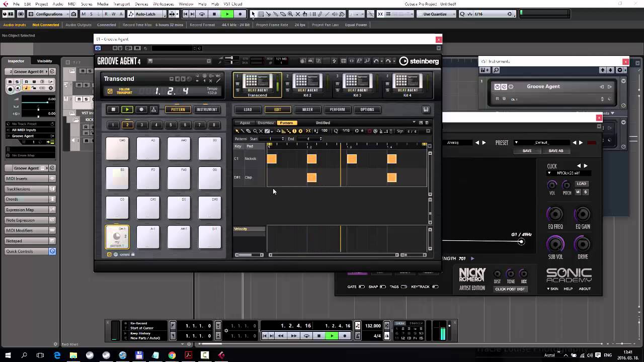644x362 pixels.
Task: Open Groove Agent program name dropdown arrow
Action: [209, 61]
